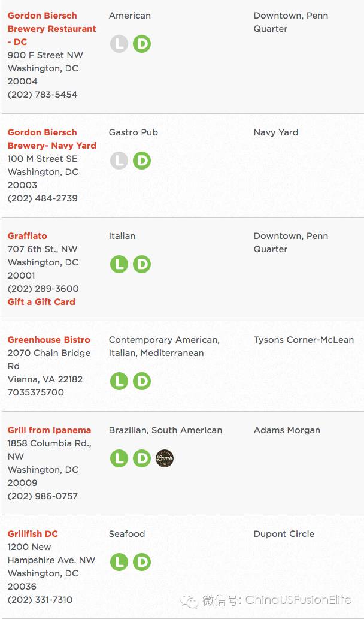Click the green Dinner icon for Gordon Biersch DC
Image resolution: width=364 pixels, height=619 pixels.
click(141, 44)
